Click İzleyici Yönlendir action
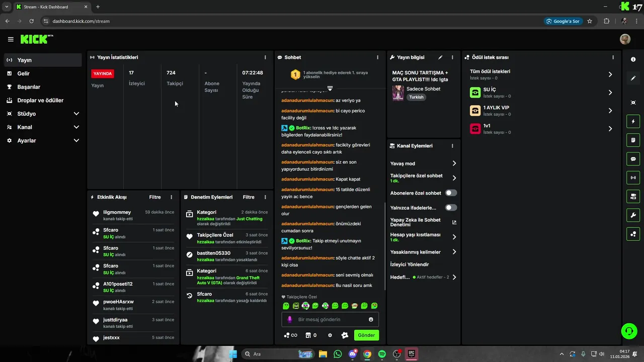644x362 pixels. coord(410,264)
